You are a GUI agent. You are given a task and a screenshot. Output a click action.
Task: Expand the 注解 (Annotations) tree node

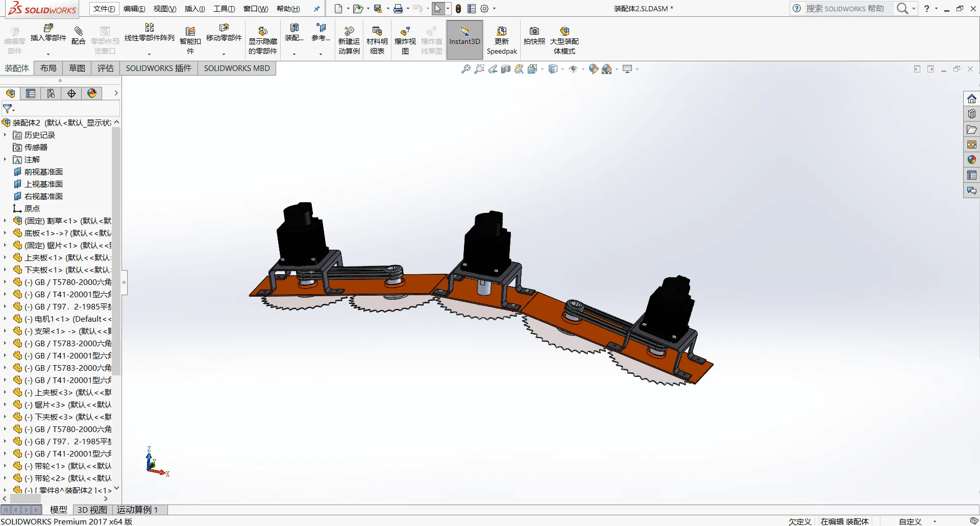(5, 159)
